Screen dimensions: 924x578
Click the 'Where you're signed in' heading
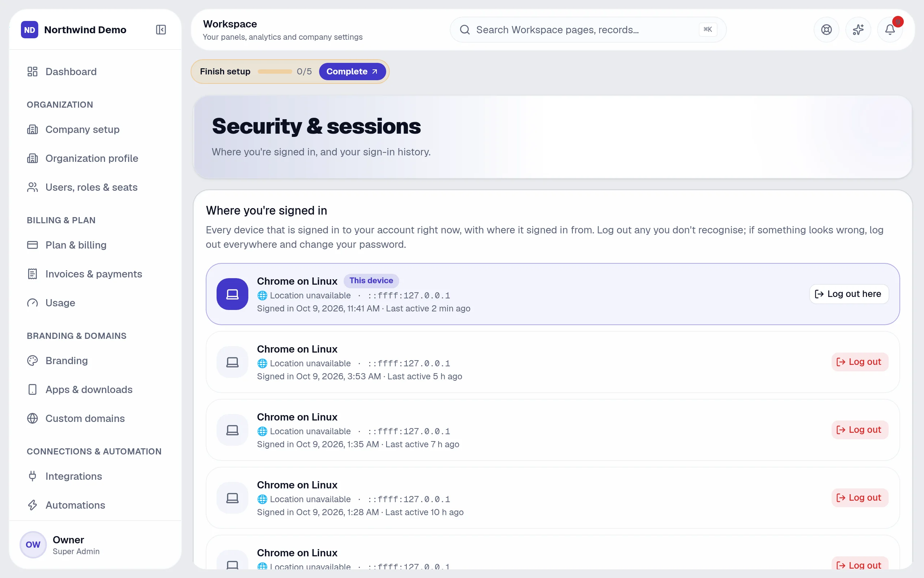click(x=266, y=211)
